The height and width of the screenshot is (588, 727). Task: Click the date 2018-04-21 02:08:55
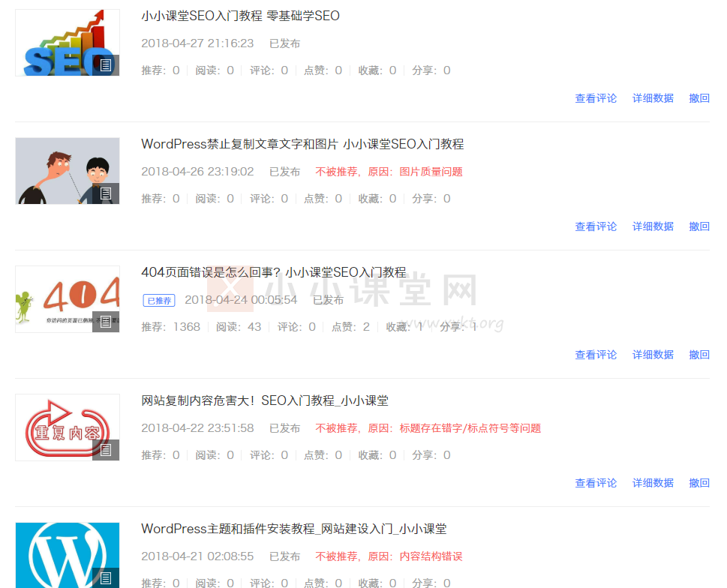[197, 556]
